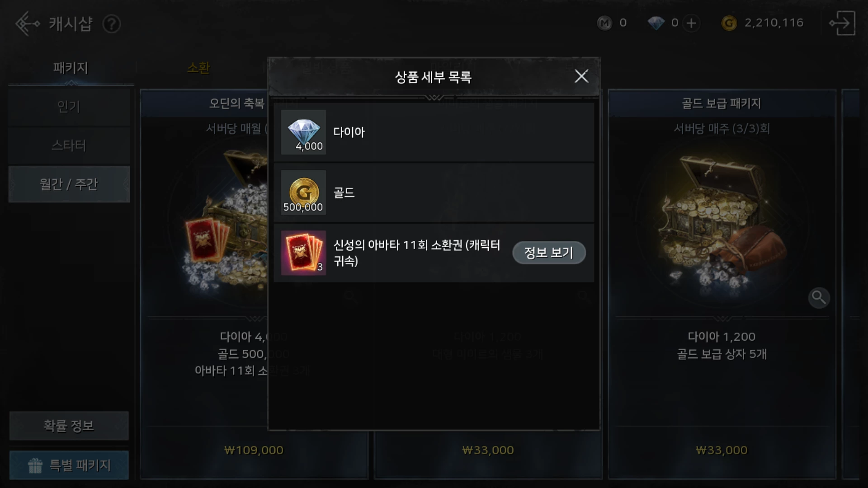Click the 정보 보기 button
The image size is (868, 488).
[549, 253]
